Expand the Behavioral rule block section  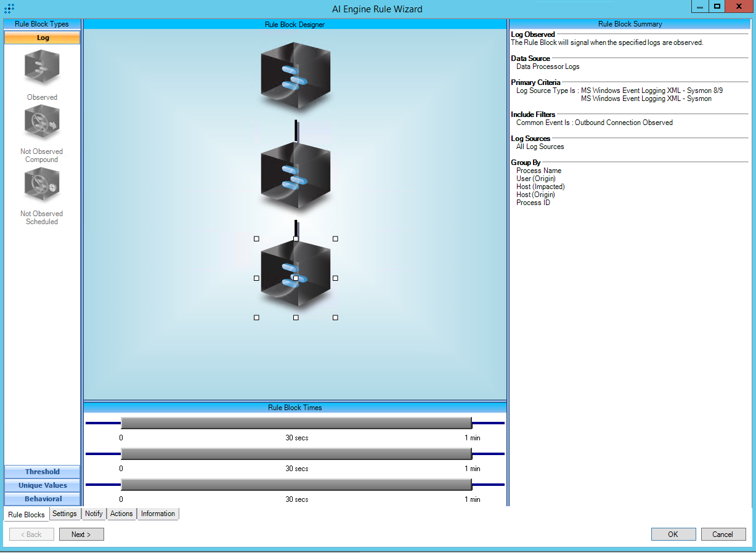click(42, 499)
